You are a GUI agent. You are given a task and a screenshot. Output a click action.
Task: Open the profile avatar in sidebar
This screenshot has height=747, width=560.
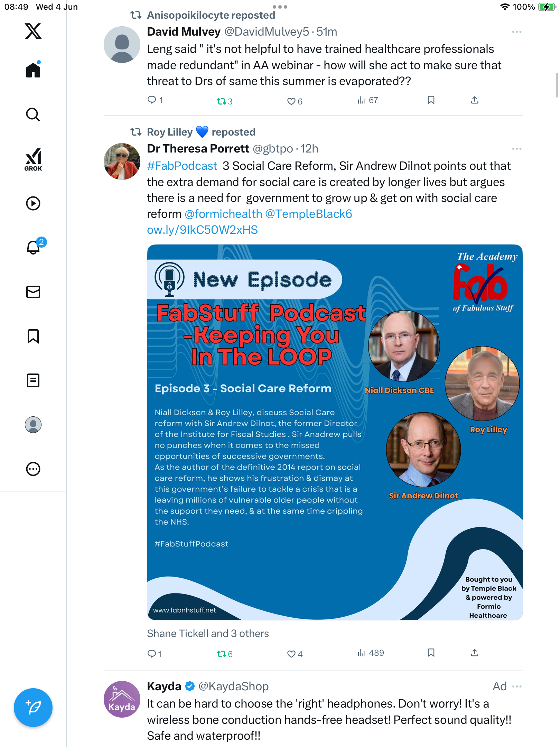pos(33,425)
